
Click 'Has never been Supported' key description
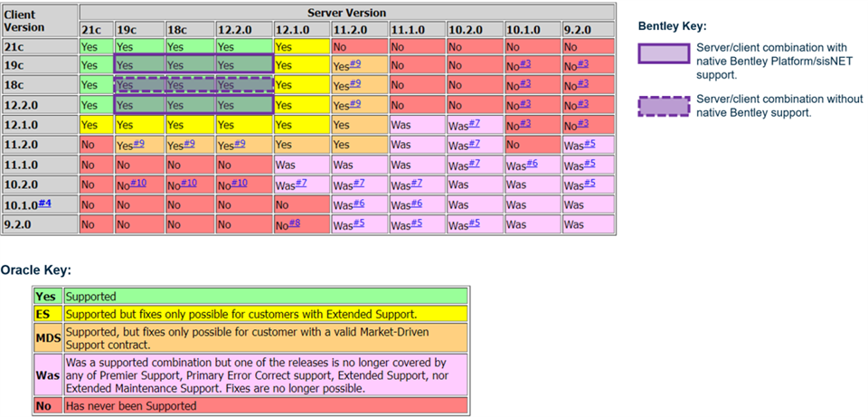click(x=266, y=405)
